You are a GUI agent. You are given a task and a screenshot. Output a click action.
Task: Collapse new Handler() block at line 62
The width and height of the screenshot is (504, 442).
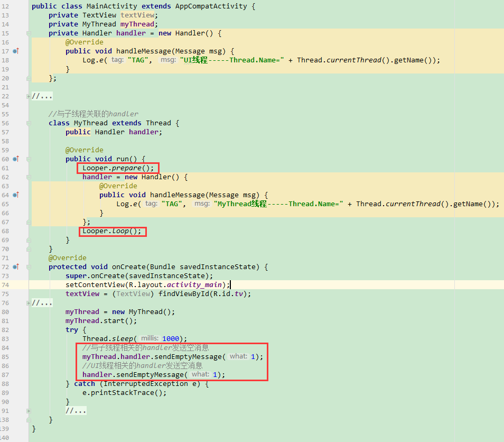[29, 177]
